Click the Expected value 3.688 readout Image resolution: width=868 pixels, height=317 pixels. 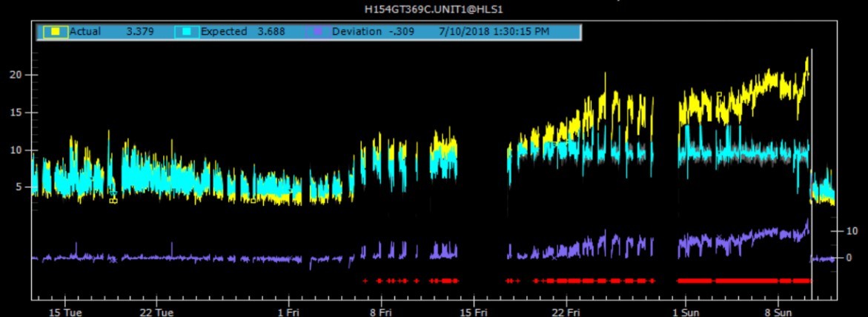point(271,32)
